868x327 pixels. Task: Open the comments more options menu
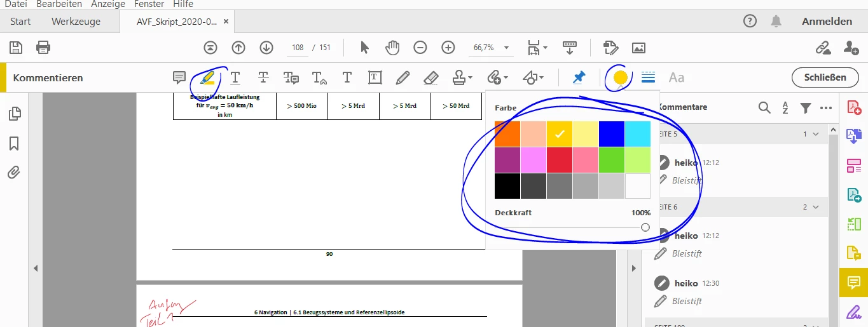click(826, 108)
